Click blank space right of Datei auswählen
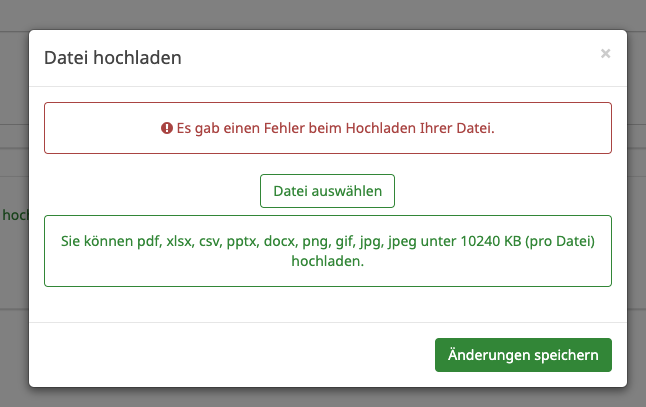646x407 pixels. [500, 190]
